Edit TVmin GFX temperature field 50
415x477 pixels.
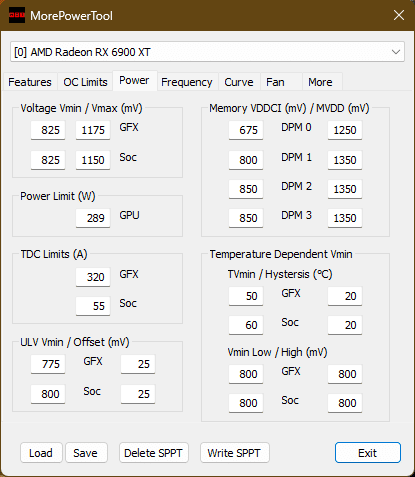246,296
